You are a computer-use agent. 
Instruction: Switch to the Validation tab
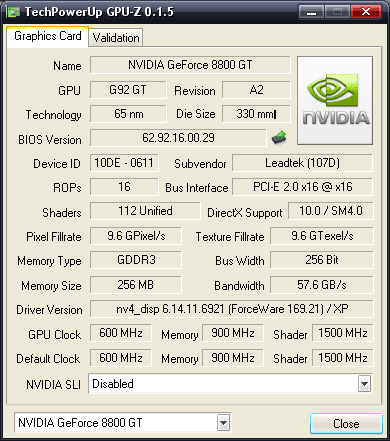click(116, 38)
